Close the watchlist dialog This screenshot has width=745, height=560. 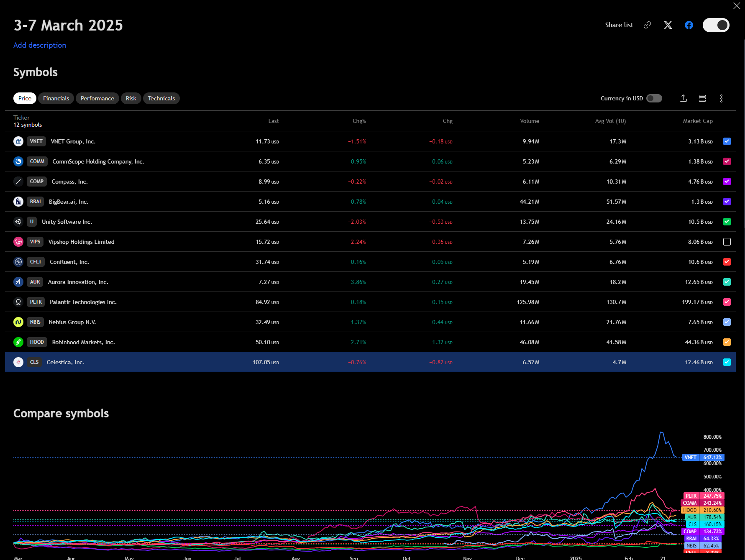coord(737,6)
